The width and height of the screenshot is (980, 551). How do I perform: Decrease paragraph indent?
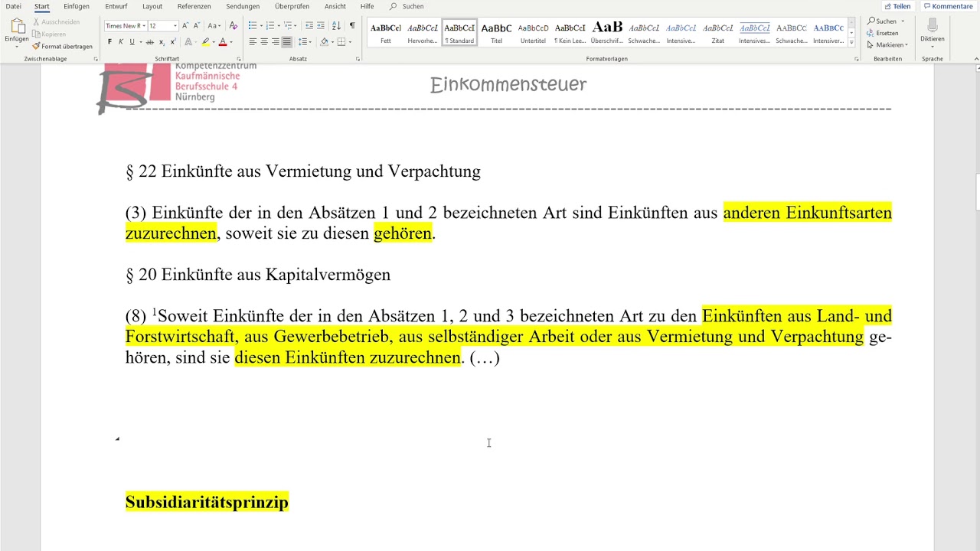tap(309, 26)
